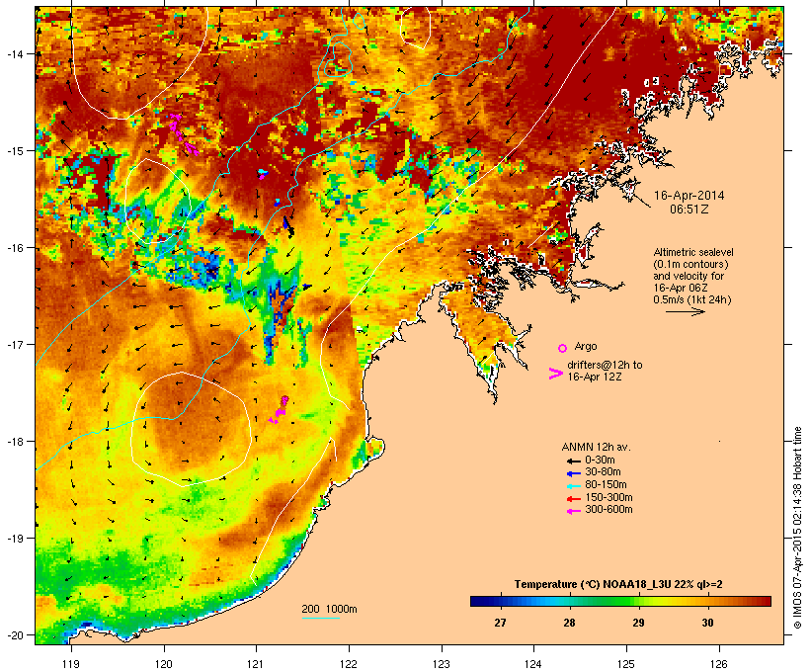
Task: Click the longitude axis label 124
Action: tap(533, 664)
